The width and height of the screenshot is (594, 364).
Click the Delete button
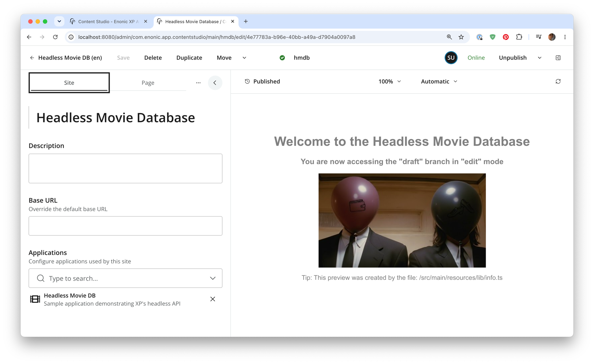(153, 58)
